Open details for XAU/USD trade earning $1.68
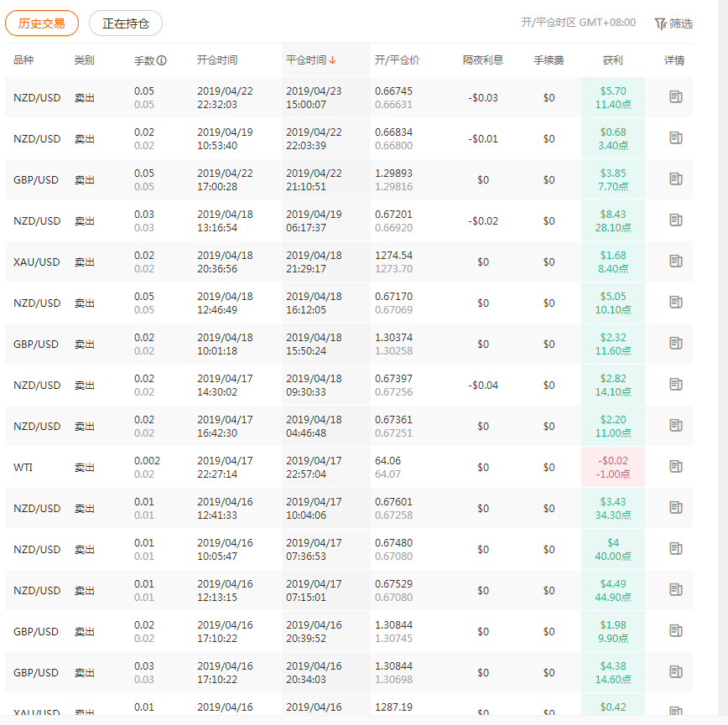 point(675,262)
